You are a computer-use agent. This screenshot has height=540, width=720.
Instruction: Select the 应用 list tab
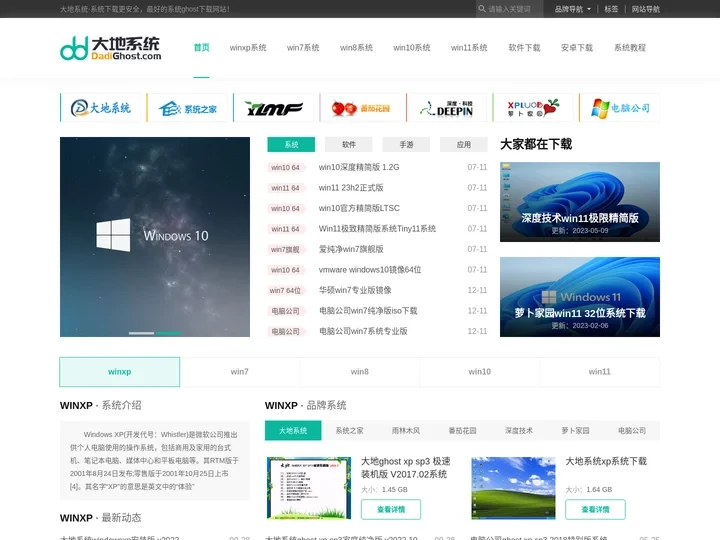point(463,145)
